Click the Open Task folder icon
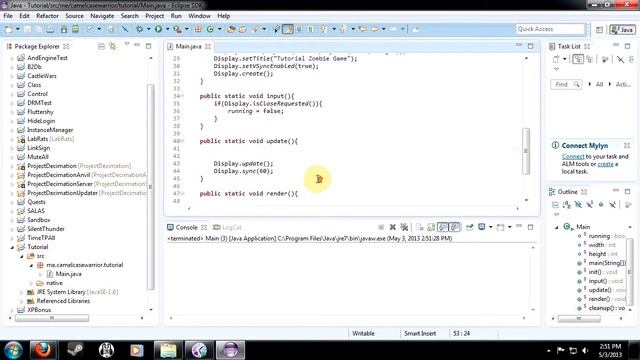 tap(242, 29)
